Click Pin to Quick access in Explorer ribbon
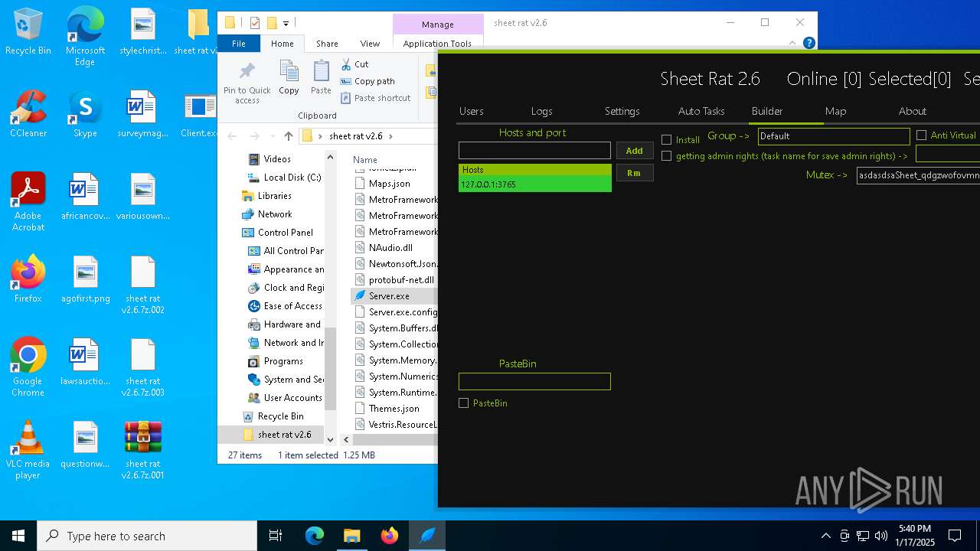980x551 pixels. click(247, 83)
